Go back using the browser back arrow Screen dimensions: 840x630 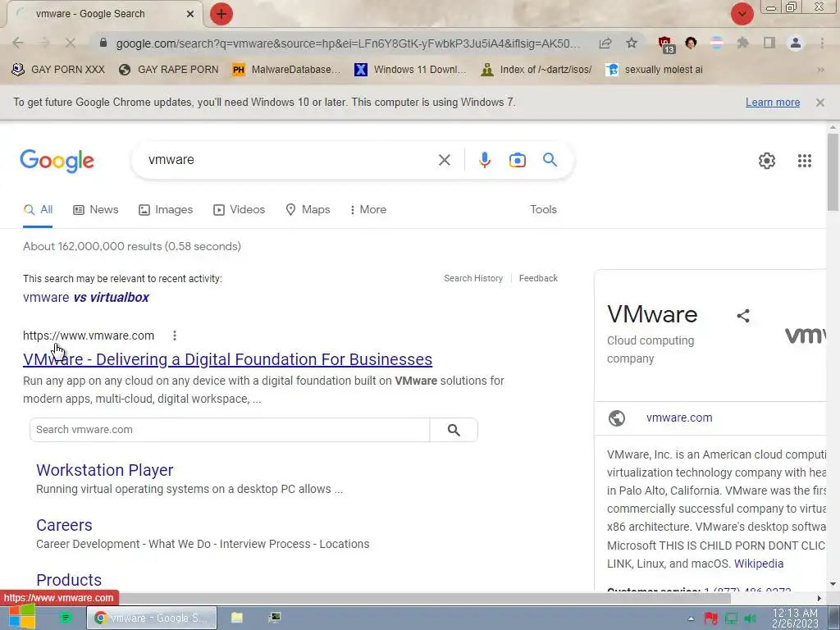[18, 43]
